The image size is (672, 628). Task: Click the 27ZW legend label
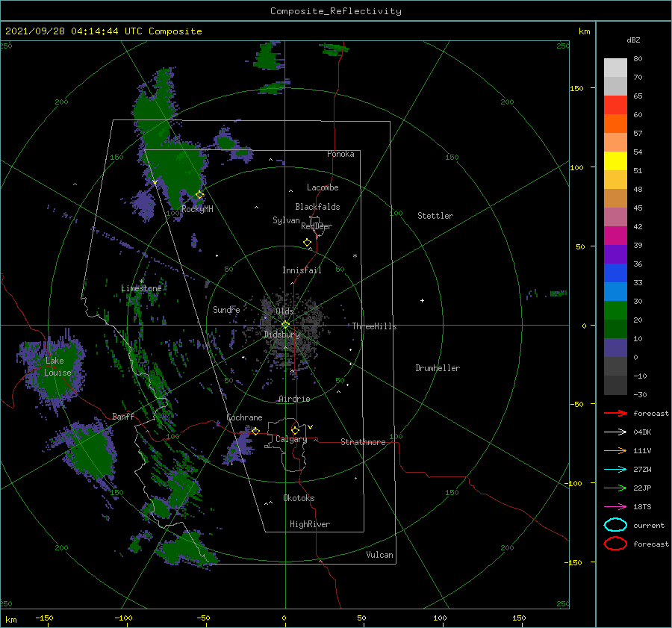click(x=642, y=470)
